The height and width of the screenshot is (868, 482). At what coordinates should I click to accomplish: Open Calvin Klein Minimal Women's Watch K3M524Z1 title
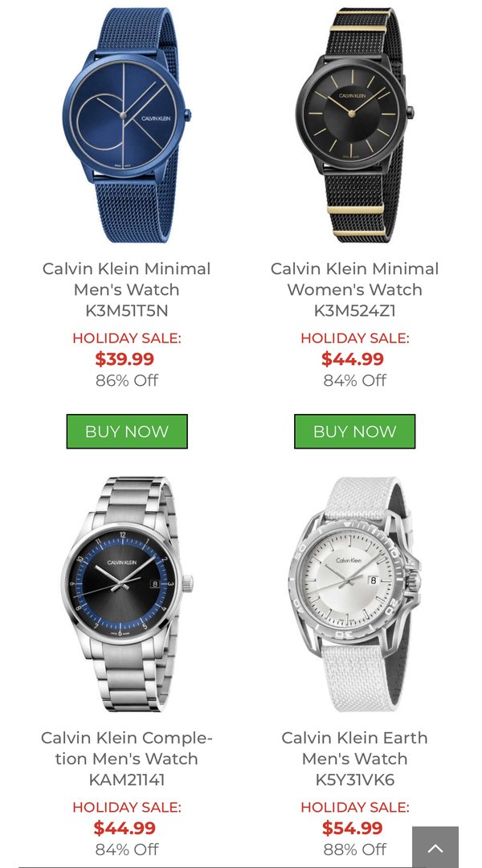click(x=355, y=289)
